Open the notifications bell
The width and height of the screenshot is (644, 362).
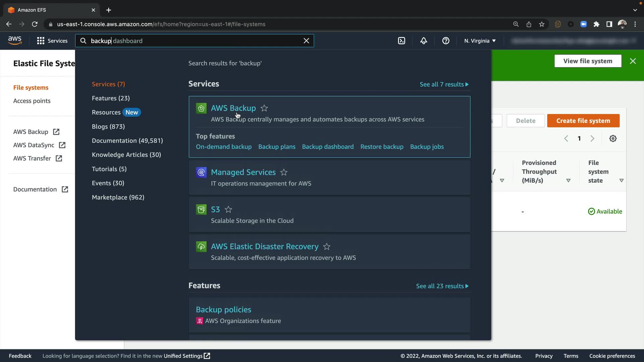point(424,41)
